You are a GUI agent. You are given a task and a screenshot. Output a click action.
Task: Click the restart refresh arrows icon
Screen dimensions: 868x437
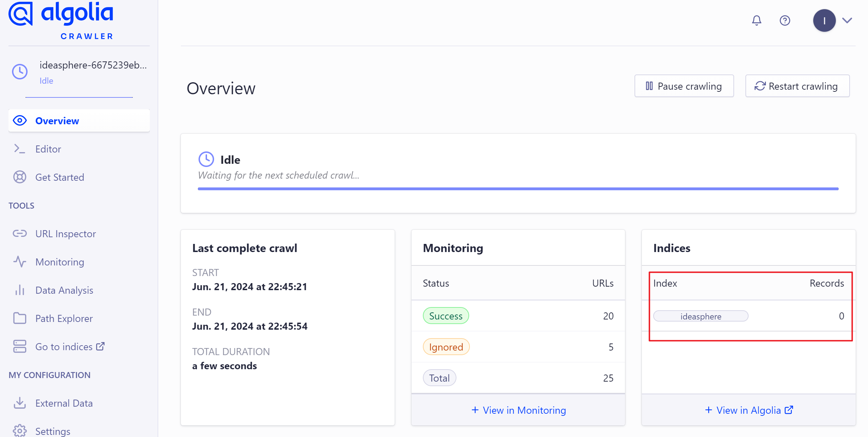[760, 86]
